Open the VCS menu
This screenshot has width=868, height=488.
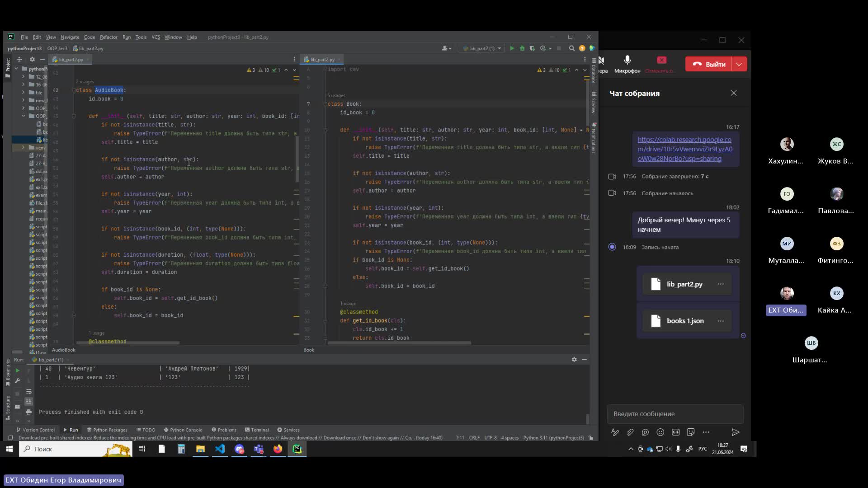156,37
